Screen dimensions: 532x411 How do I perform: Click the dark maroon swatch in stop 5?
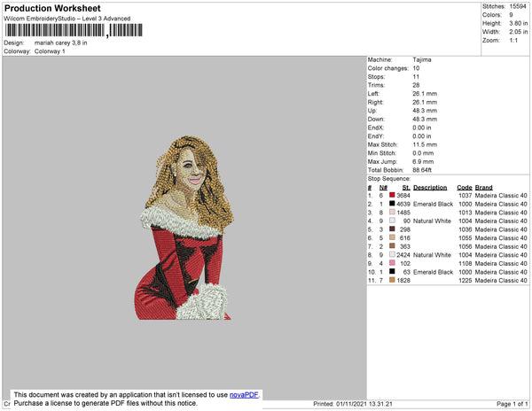pos(392,229)
